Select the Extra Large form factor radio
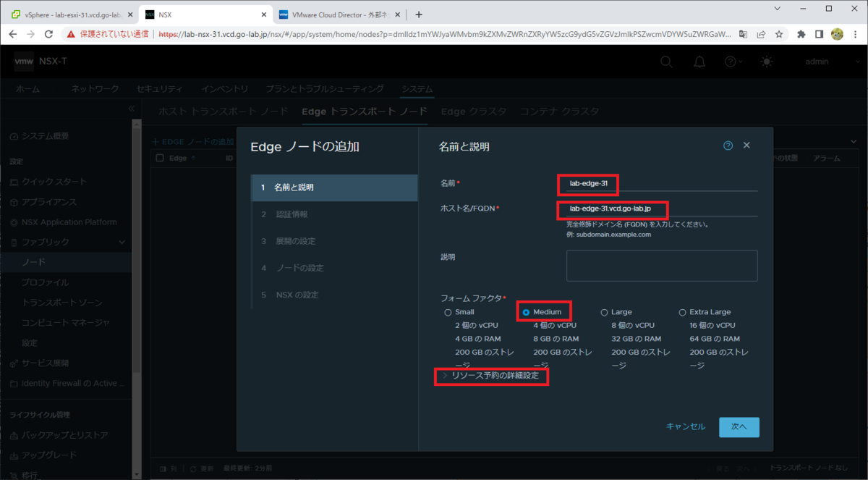868x480 pixels. click(x=682, y=312)
